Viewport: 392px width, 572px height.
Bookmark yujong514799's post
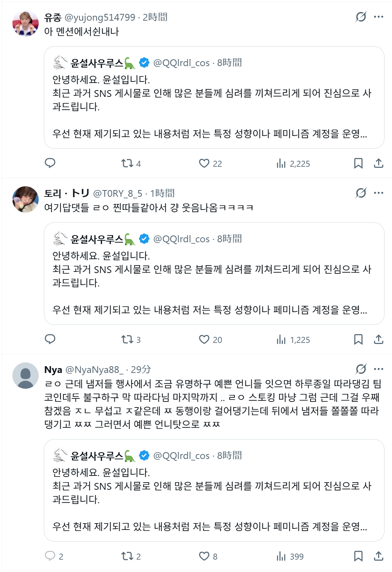pos(358,163)
